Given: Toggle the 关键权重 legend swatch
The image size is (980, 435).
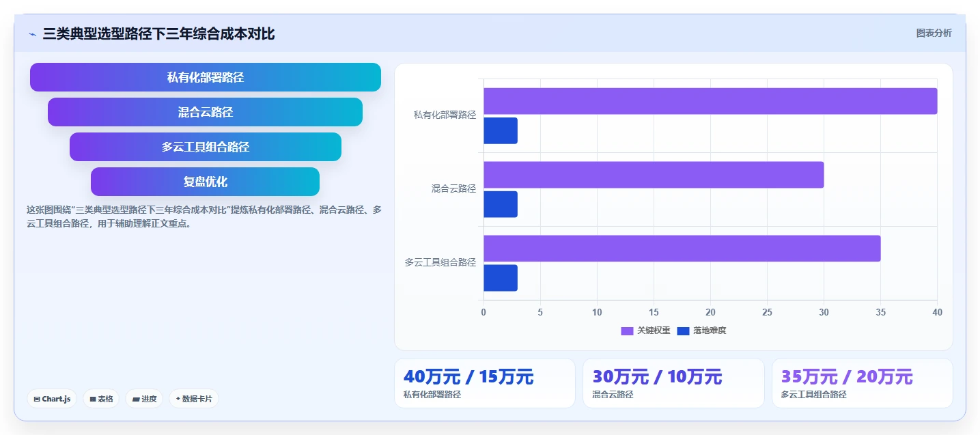Looking at the screenshot, I should pyautogui.click(x=627, y=331).
